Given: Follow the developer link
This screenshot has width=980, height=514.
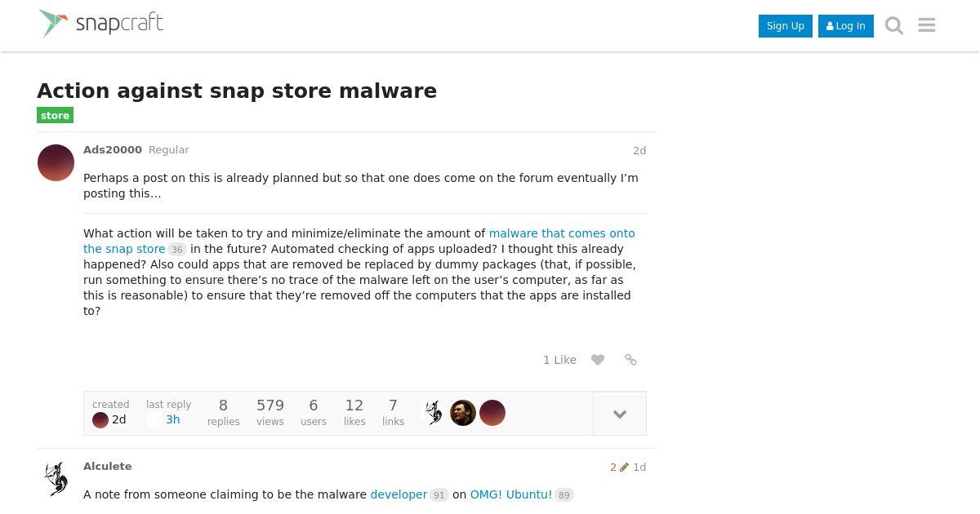Looking at the screenshot, I should tap(399, 494).
